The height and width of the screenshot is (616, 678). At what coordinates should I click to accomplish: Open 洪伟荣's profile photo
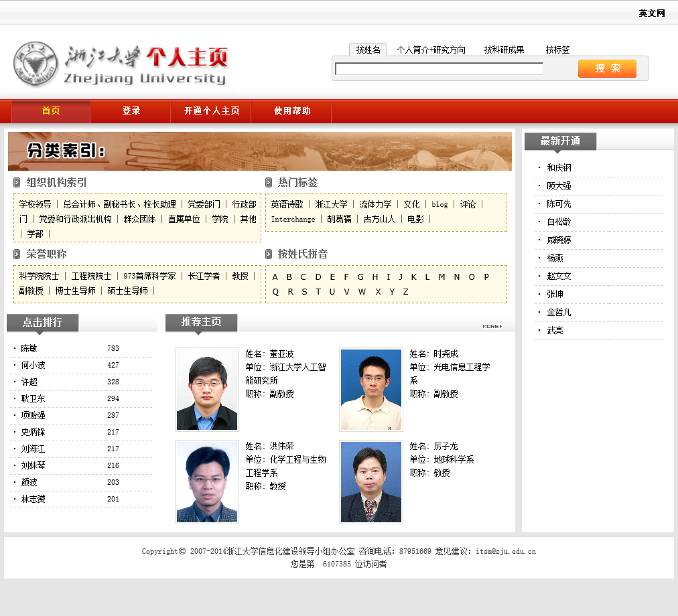(207, 481)
